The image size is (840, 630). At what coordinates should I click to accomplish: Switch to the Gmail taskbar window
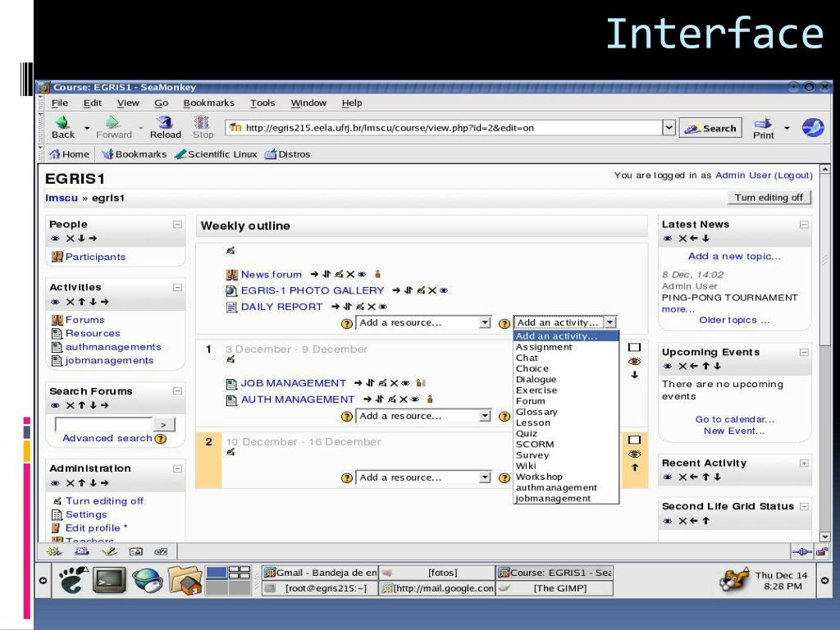(321, 573)
